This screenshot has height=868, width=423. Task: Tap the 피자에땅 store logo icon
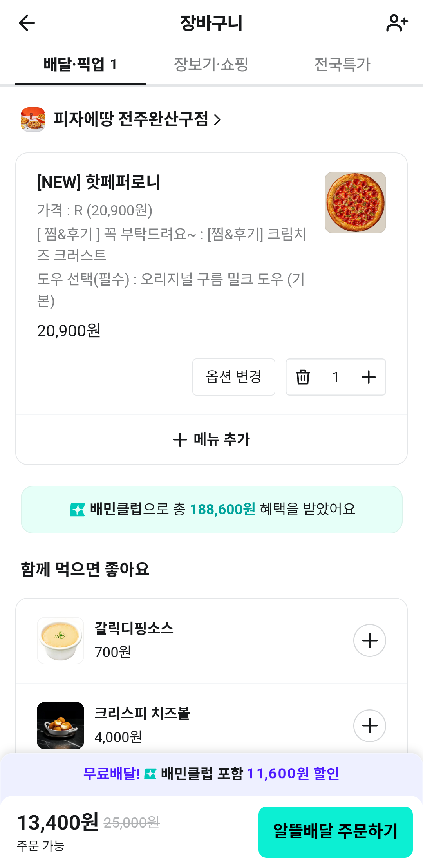coord(33,119)
